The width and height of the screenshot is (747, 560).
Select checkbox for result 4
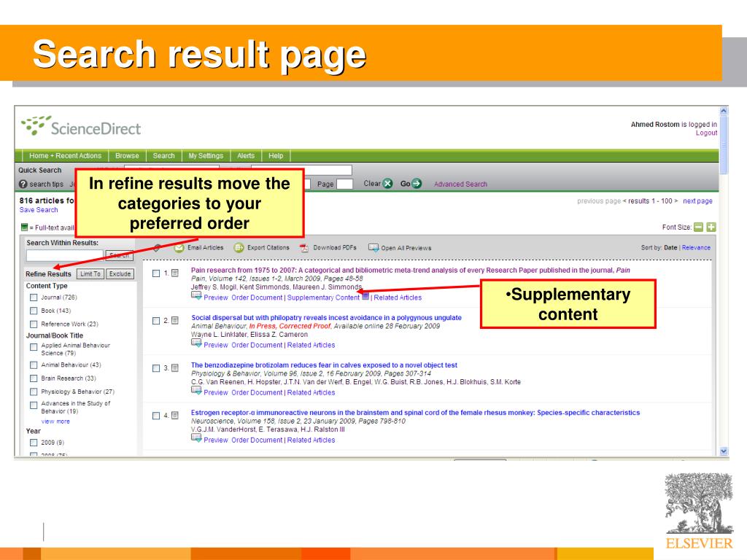pyautogui.click(x=156, y=416)
